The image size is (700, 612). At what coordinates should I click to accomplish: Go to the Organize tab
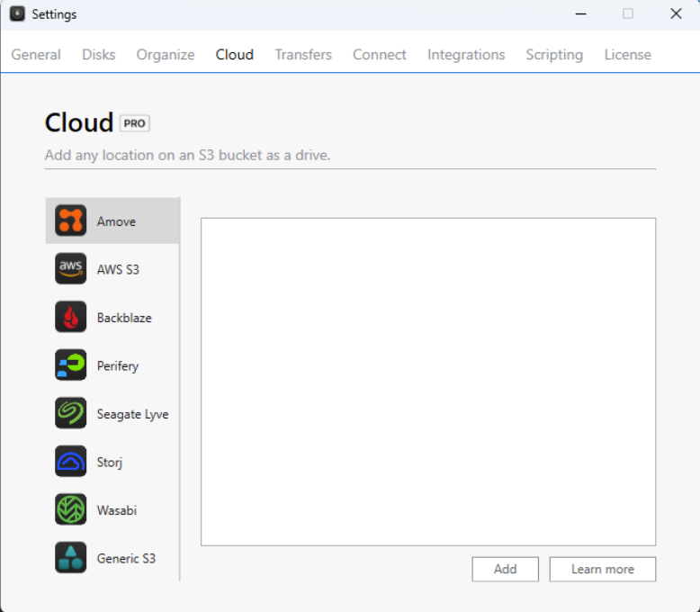[166, 55]
